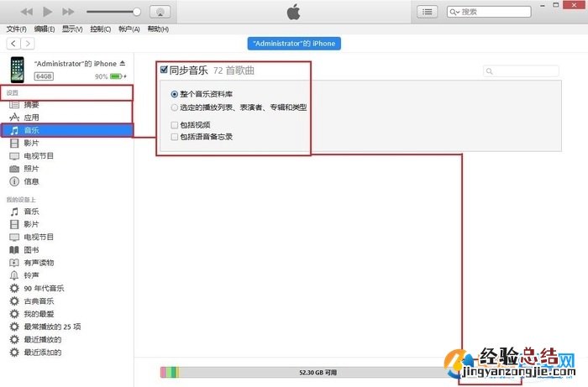Screen dimensions: 588x387
Task: Click the fast-forward playback button
Action: [x=68, y=12]
